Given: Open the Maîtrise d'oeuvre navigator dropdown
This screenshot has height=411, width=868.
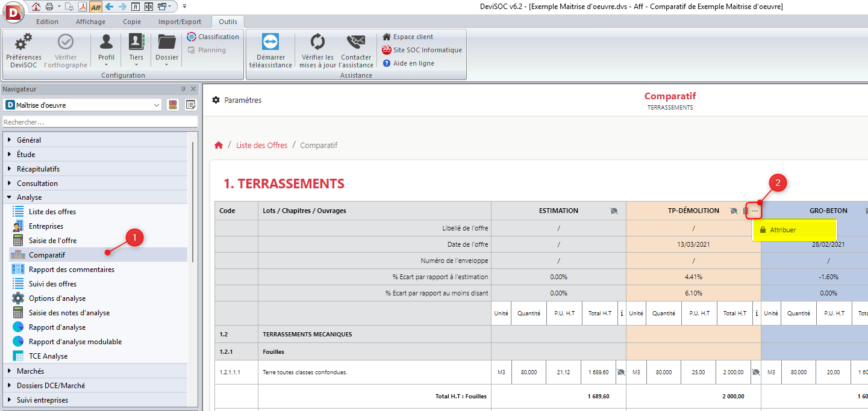Looking at the screenshot, I should click(157, 105).
